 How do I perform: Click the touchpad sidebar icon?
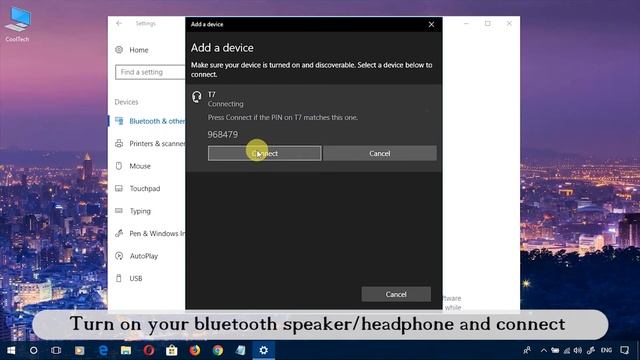(119, 188)
